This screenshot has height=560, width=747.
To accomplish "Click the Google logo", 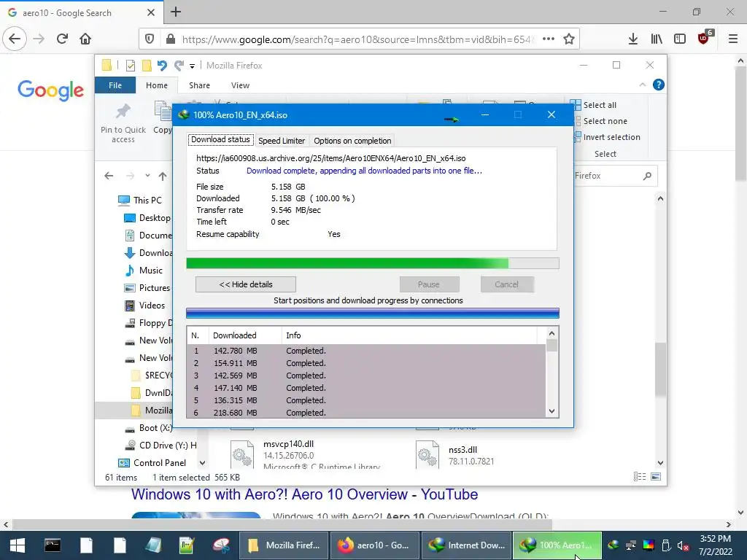I will [x=50, y=90].
